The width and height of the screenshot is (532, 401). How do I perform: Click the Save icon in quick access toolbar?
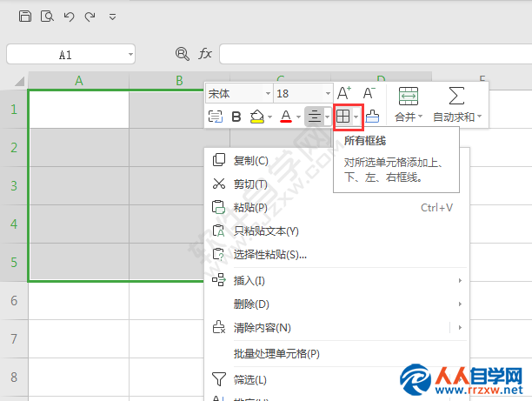(x=25, y=16)
